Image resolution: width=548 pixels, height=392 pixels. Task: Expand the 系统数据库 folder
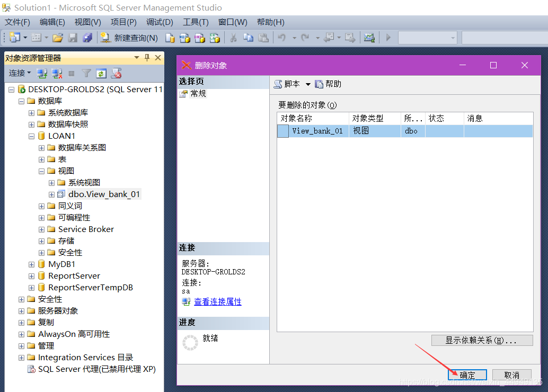31,113
